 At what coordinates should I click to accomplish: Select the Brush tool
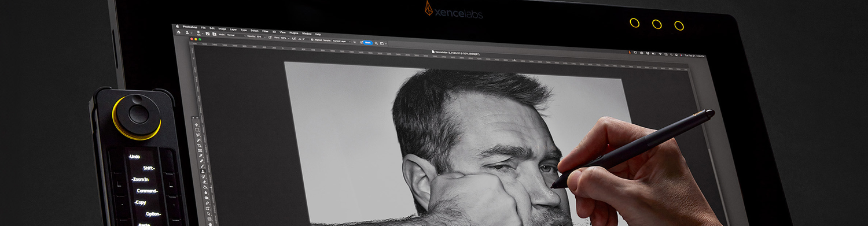pos(203,165)
